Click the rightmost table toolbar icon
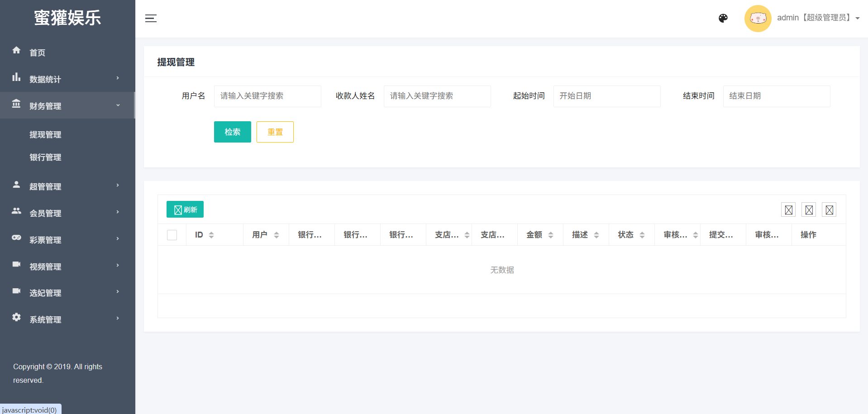The image size is (868, 414). click(829, 210)
